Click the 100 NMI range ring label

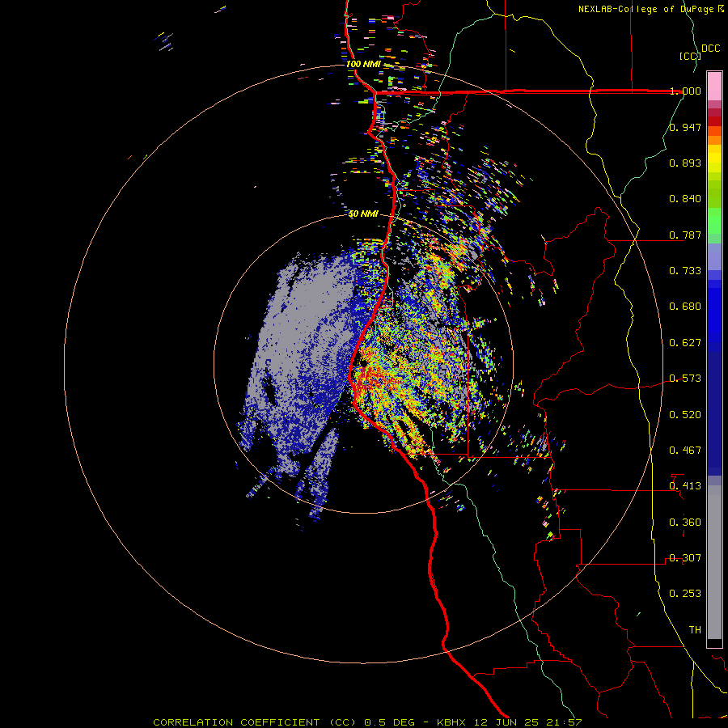(x=363, y=64)
